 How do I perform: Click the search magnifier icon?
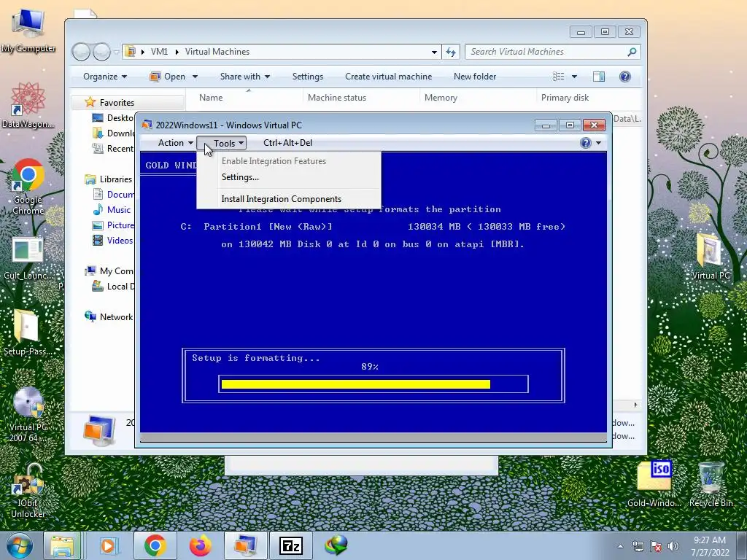pos(632,52)
